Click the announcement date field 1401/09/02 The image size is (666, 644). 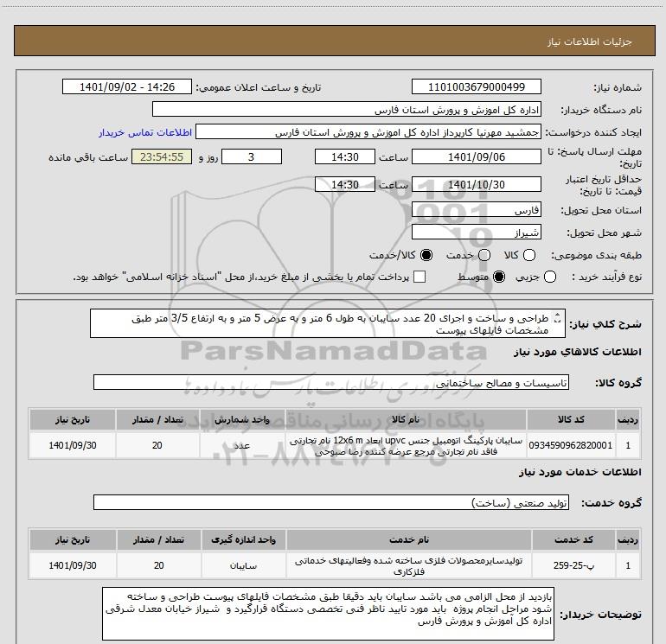tap(127, 86)
